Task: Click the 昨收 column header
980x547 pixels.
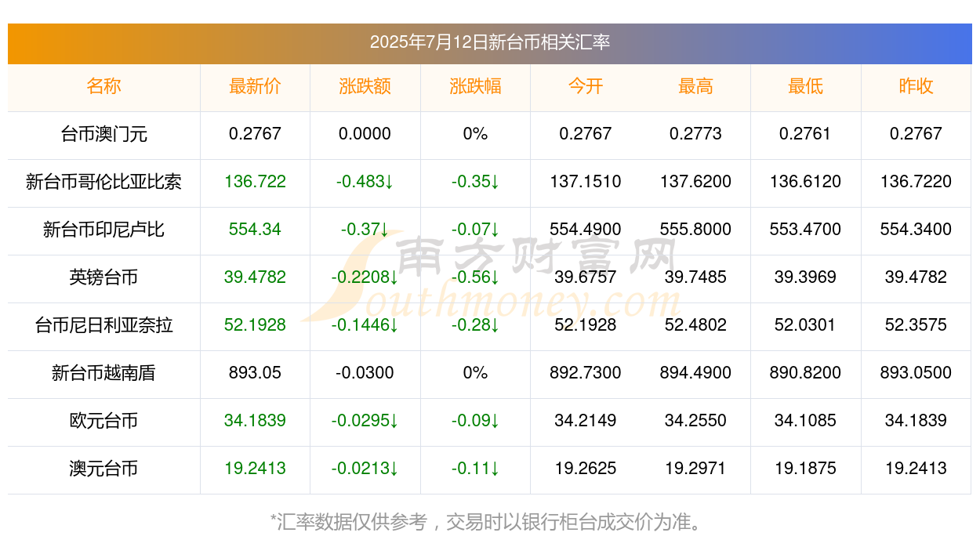Action: tap(916, 86)
